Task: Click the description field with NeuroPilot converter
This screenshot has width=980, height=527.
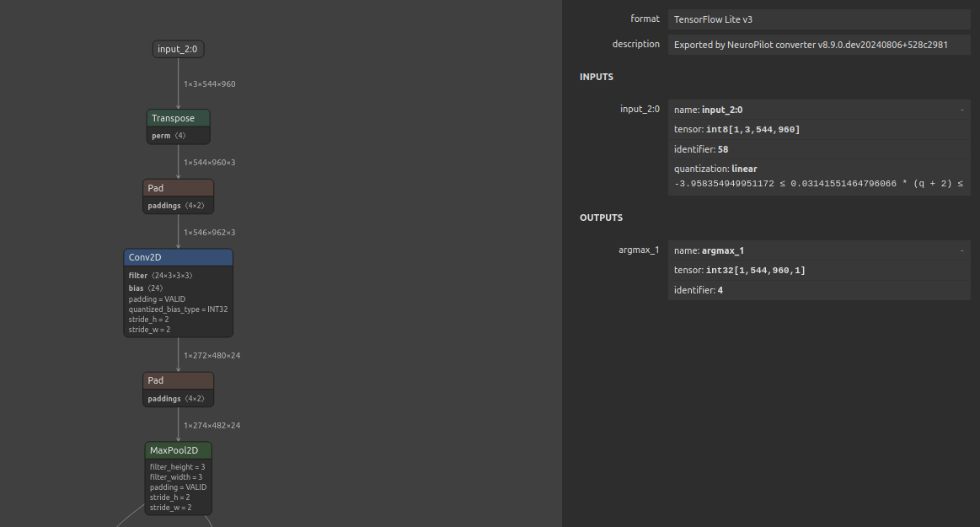Action: (x=818, y=45)
